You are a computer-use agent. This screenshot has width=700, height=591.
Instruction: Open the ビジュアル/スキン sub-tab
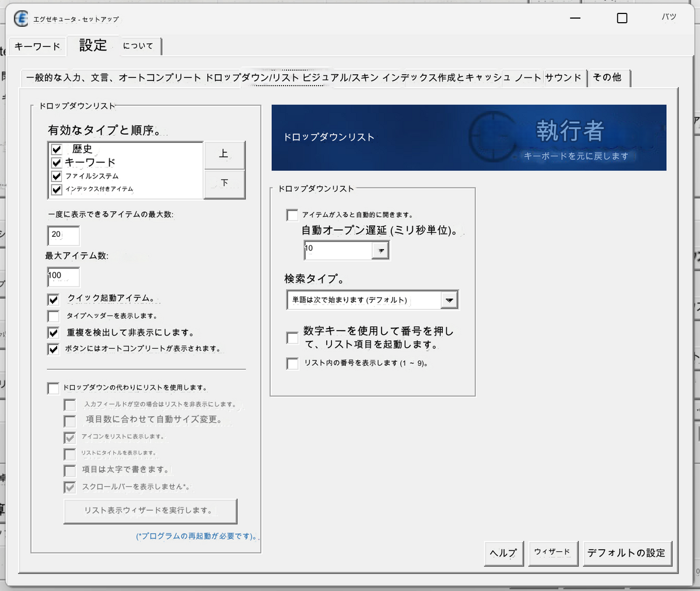[340, 78]
